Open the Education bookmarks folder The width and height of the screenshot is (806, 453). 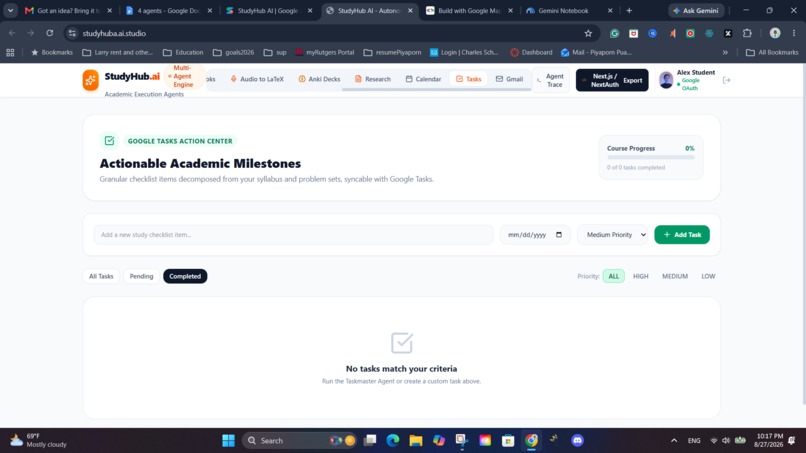[x=183, y=52]
